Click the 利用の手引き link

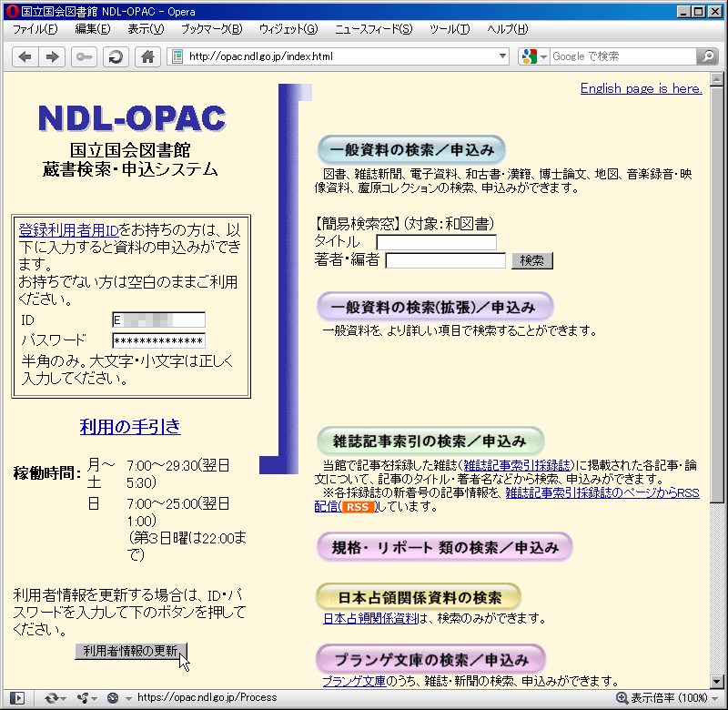click(x=130, y=426)
